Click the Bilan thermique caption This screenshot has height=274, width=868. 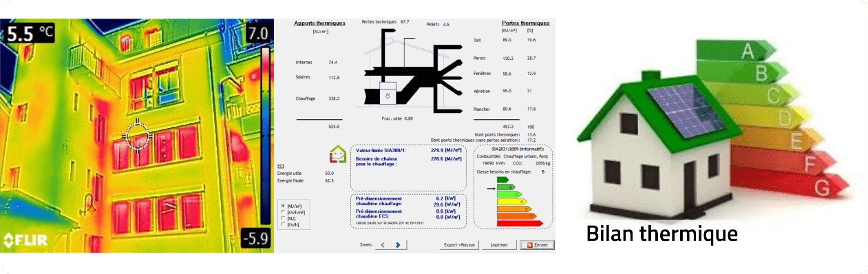(x=661, y=233)
